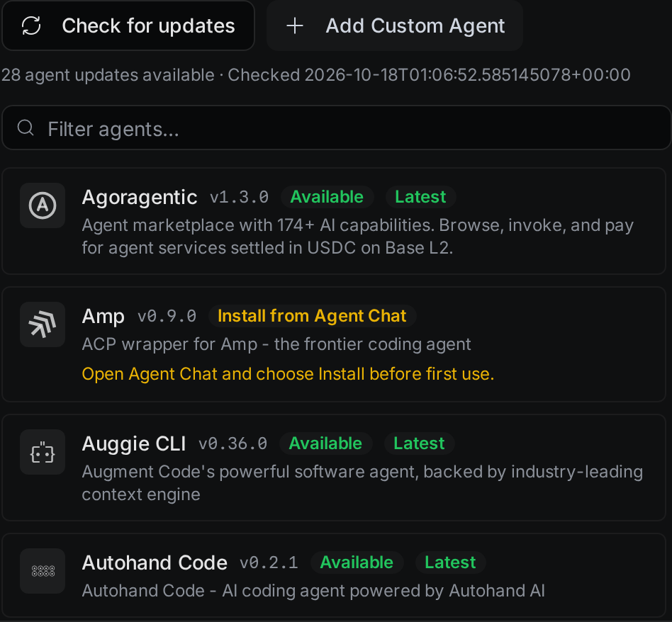Click the Check for updates button
Viewport: 672px width, 622px height.
128,26
